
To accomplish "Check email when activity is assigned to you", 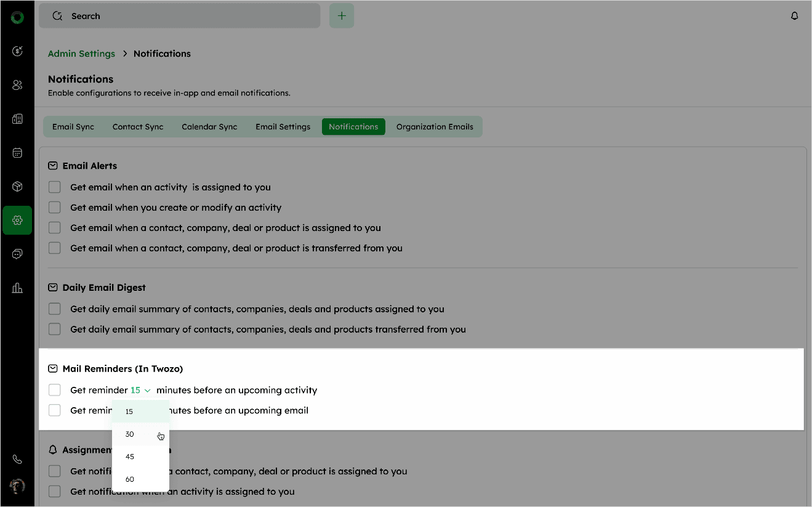I will tap(55, 187).
